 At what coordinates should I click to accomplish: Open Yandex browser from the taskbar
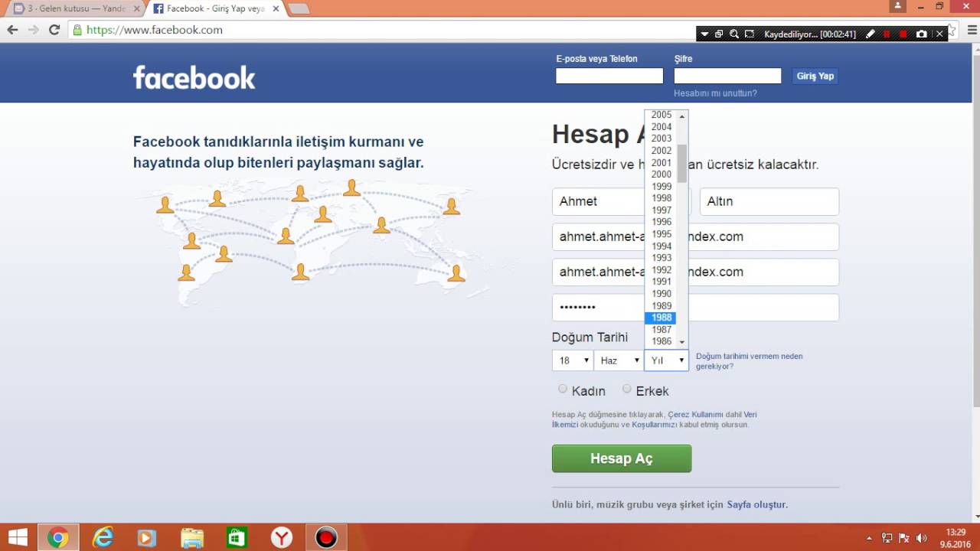282,538
